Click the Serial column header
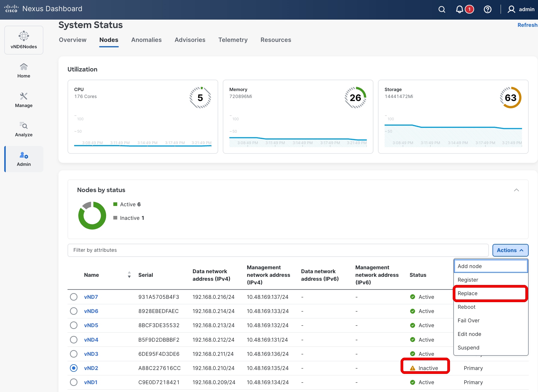Viewport: 538px width, 392px height. (x=146, y=275)
